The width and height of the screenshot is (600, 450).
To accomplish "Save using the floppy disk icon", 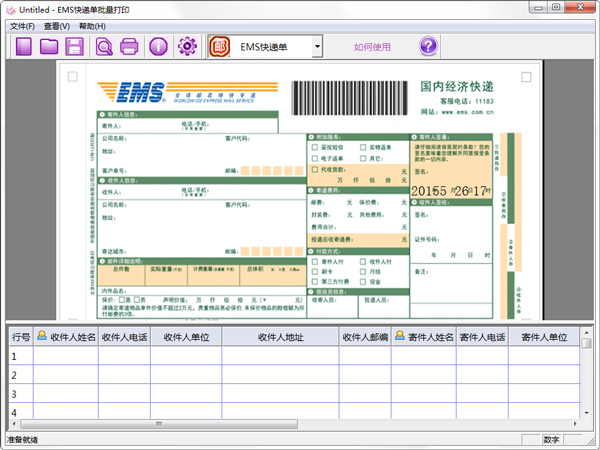I will pos(74,47).
